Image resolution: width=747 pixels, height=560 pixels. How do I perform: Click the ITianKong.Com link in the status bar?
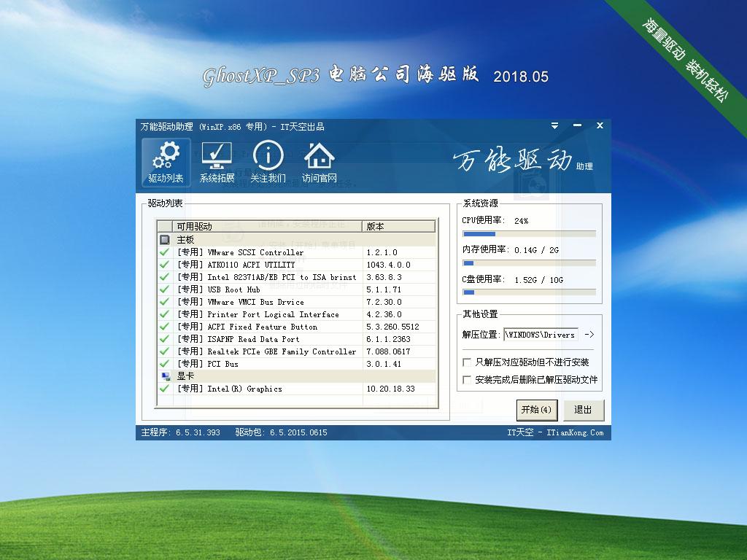[576, 432]
